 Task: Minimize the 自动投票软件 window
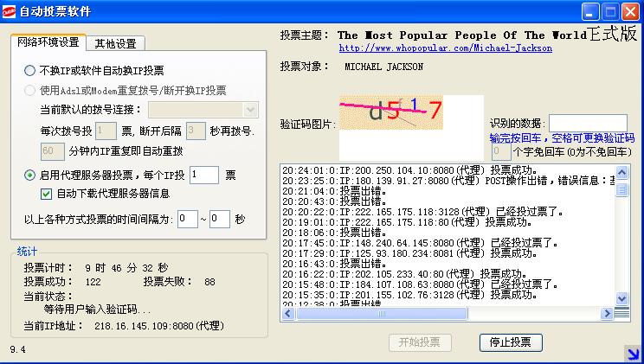[x=590, y=11]
